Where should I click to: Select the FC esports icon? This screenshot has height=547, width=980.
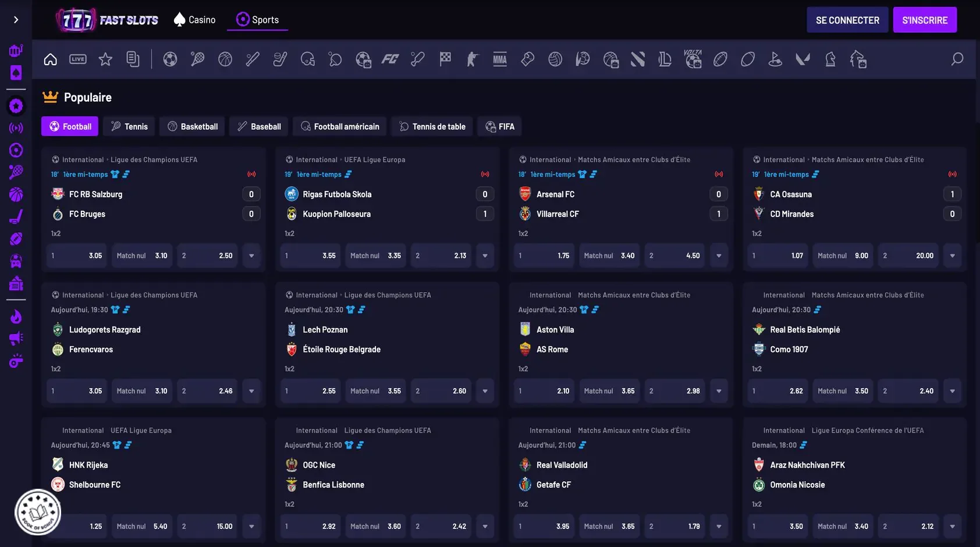tap(390, 59)
